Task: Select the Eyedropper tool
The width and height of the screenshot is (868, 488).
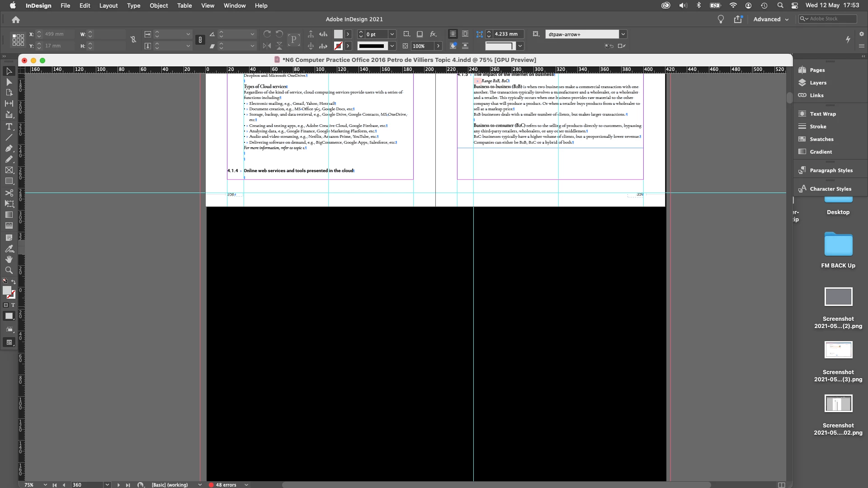Action: pos(9,249)
